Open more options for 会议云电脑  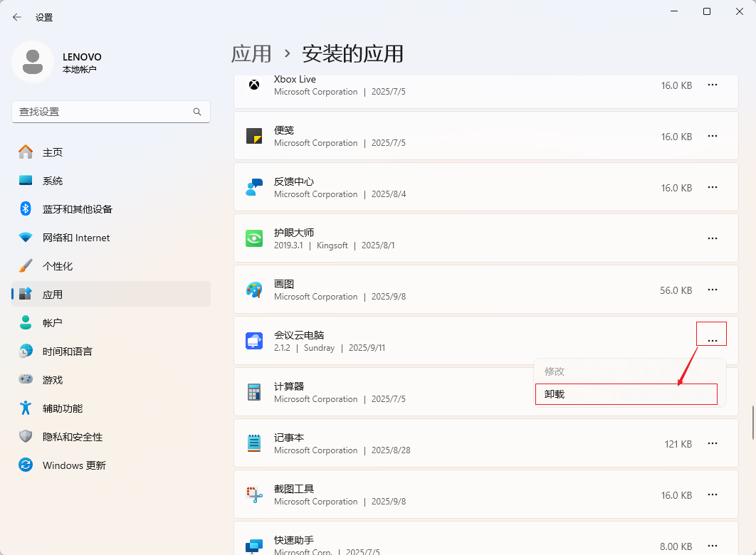(712, 341)
